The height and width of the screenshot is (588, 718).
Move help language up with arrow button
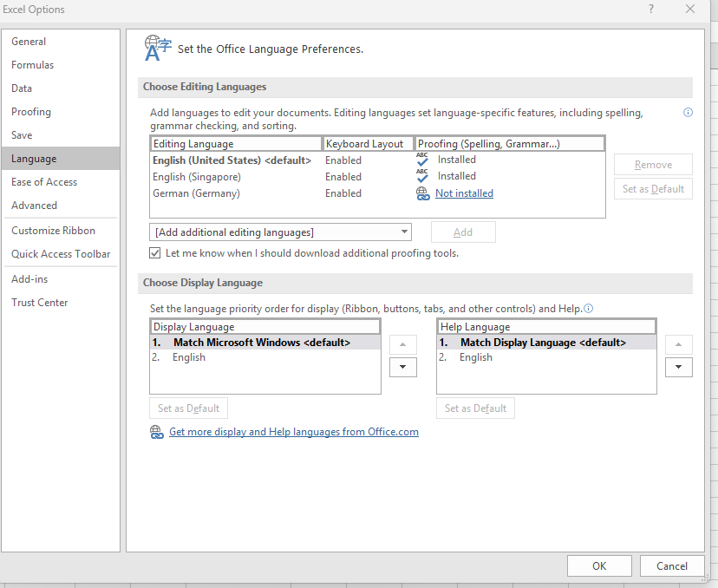pyautogui.click(x=679, y=344)
